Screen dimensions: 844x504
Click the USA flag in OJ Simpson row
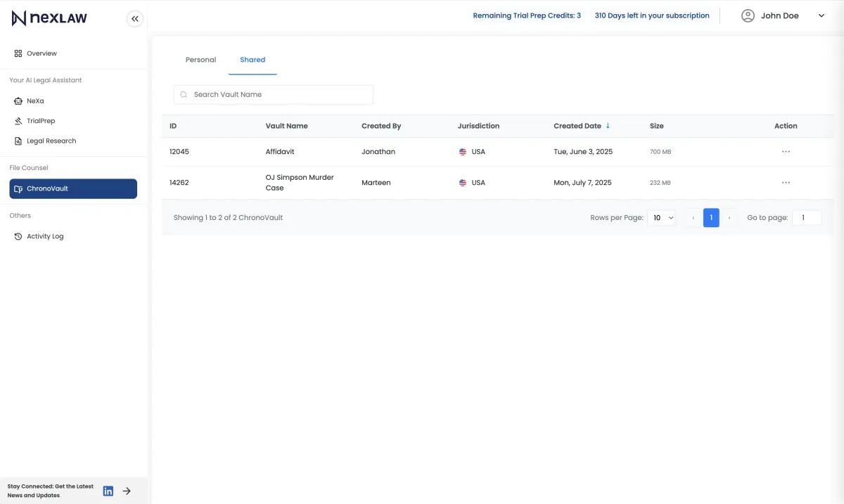463,183
